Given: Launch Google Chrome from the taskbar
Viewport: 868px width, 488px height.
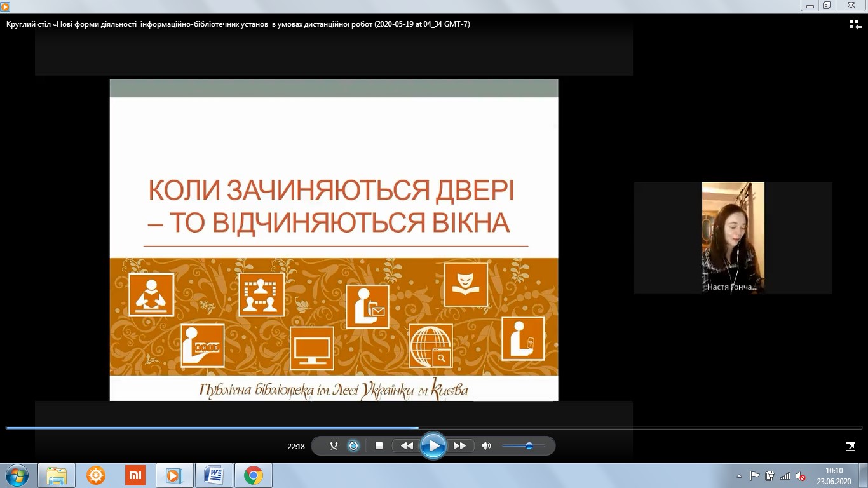Looking at the screenshot, I should tap(254, 475).
